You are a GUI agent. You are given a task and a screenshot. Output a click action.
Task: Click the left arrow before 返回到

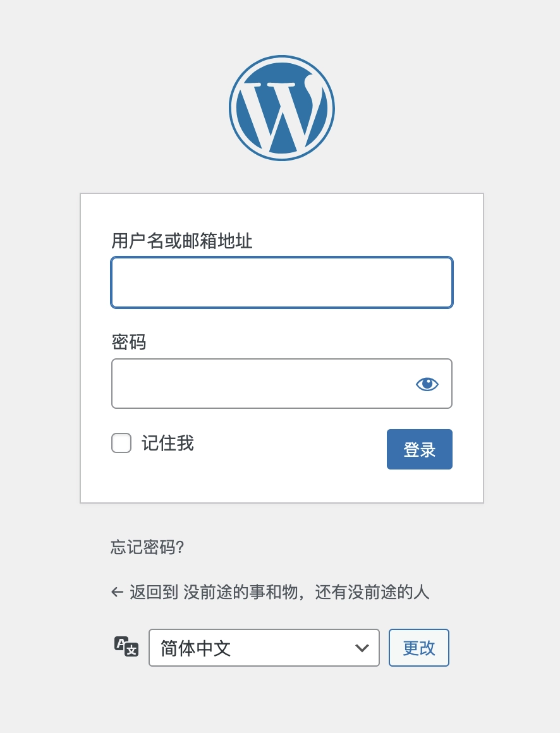pos(117,592)
